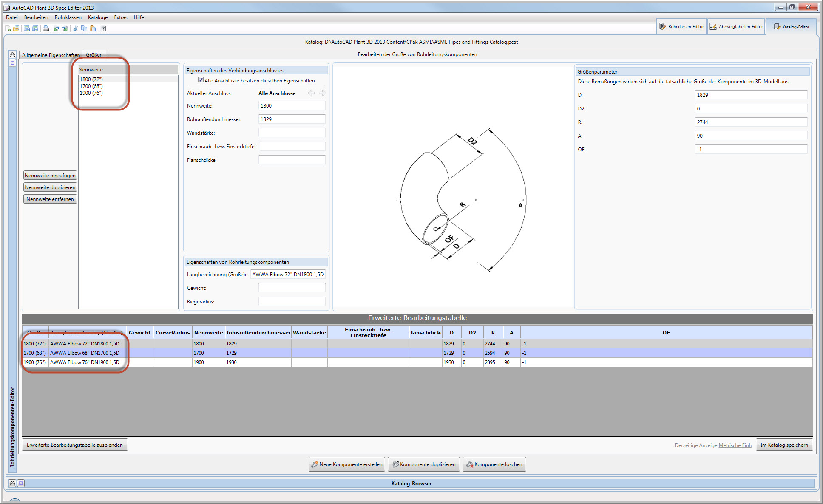The image size is (823, 504).
Task: Open the Rohrklassen menu
Action: coord(68,17)
